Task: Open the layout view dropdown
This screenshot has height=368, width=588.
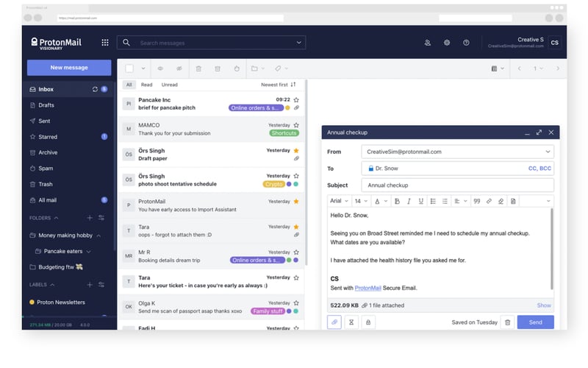Action: 498,68
